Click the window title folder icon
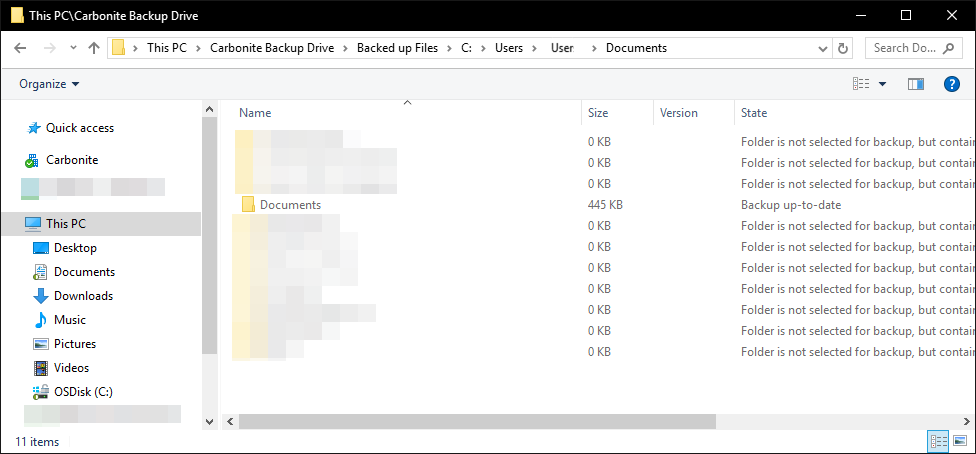976x454 pixels. click(17, 15)
